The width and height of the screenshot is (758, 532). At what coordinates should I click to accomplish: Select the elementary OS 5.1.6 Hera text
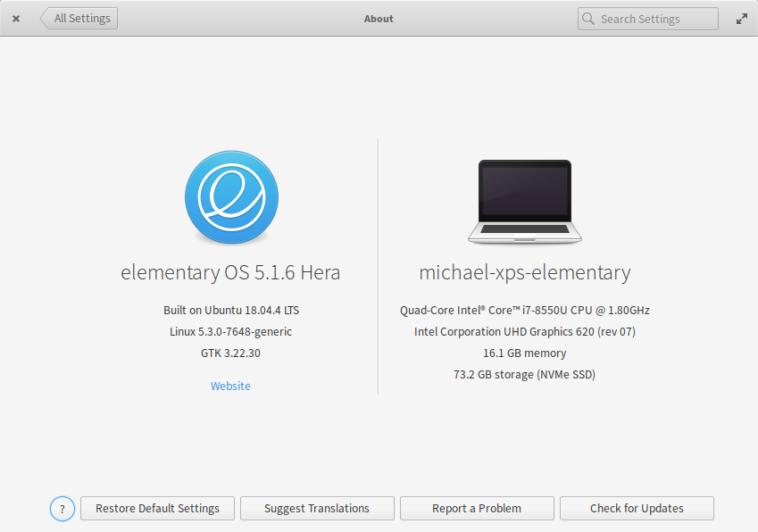click(231, 272)
